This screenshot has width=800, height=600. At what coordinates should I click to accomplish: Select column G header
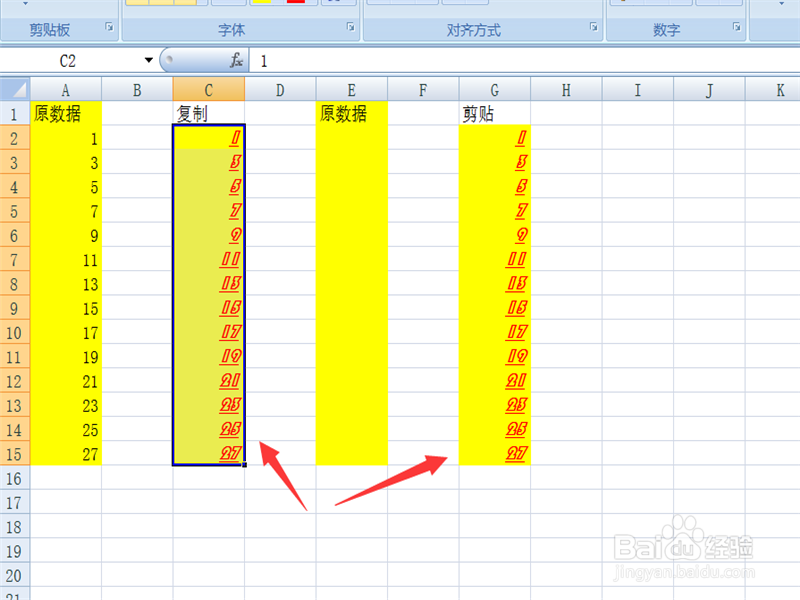coord(494,90)
